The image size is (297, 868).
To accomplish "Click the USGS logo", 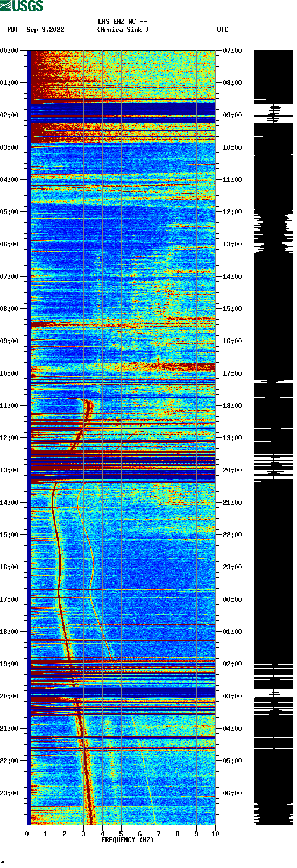I will pyautogui.click(x=22, y=6).
